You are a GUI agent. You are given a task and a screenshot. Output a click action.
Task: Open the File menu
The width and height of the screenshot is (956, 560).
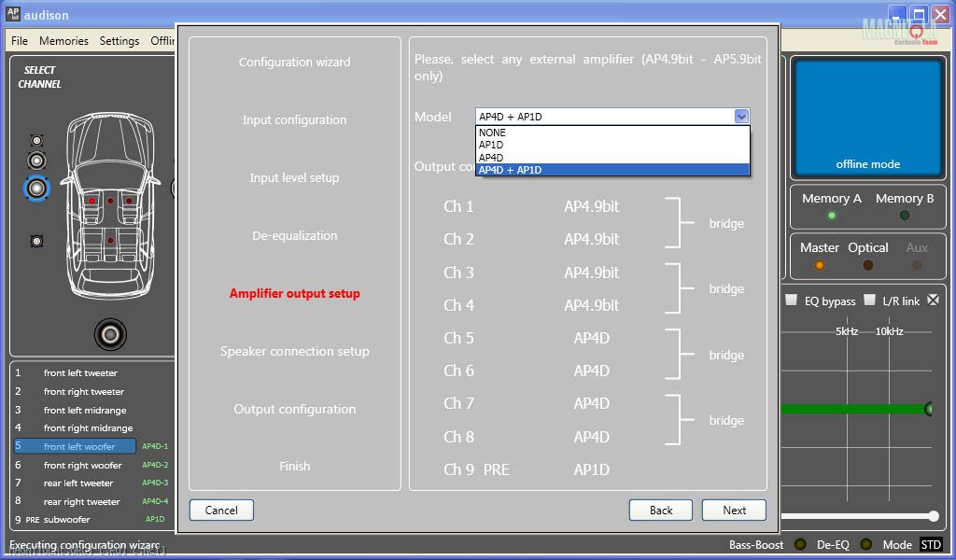point(20,41)
